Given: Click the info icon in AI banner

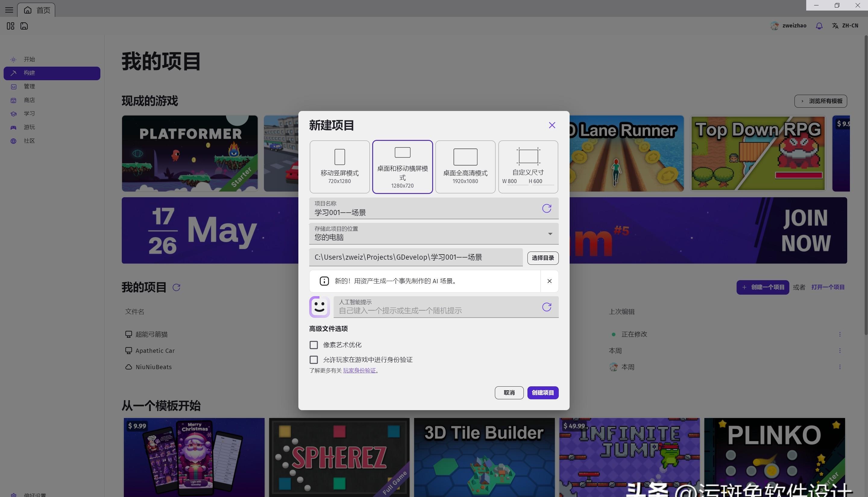Looking at the screenshot, I should click(324, 281).
